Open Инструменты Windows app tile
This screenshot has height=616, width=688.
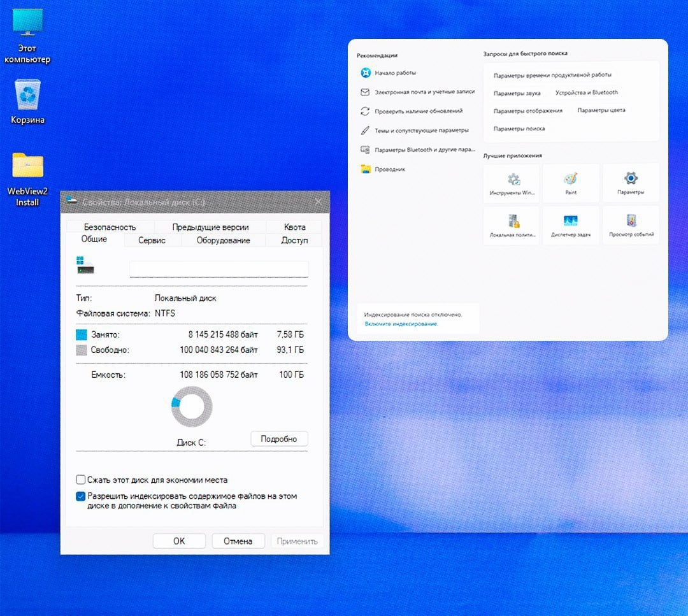[512, 183]
